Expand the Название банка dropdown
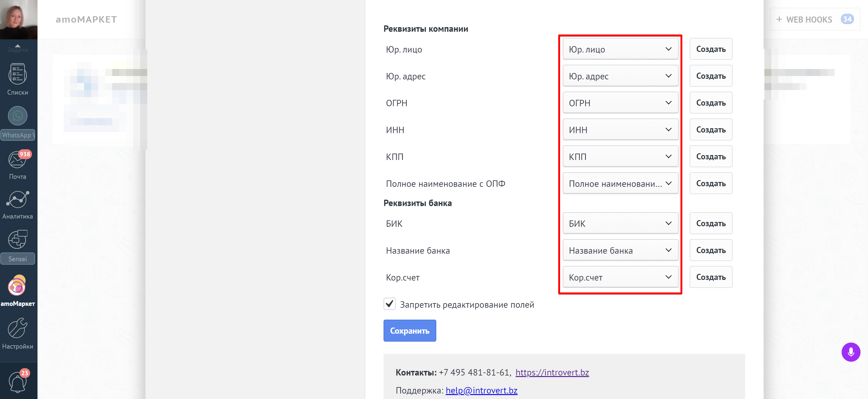Screen dimensions: 868x399 tap(620, 250)
